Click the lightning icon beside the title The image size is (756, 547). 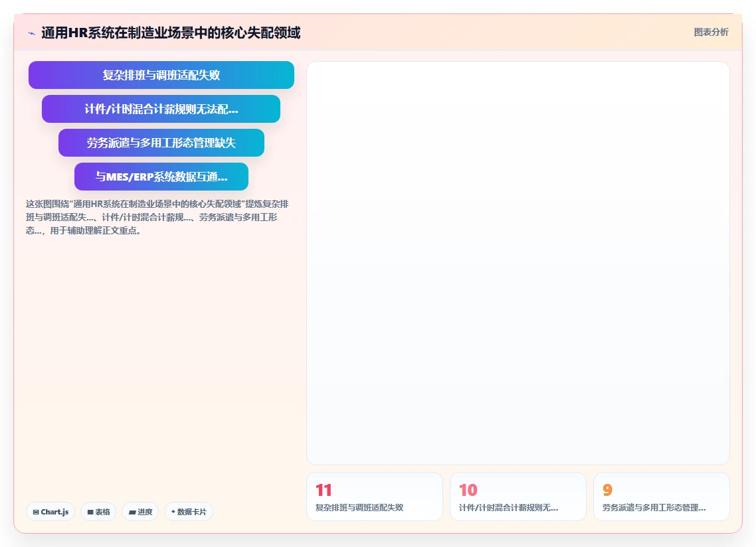coord(32,33)
